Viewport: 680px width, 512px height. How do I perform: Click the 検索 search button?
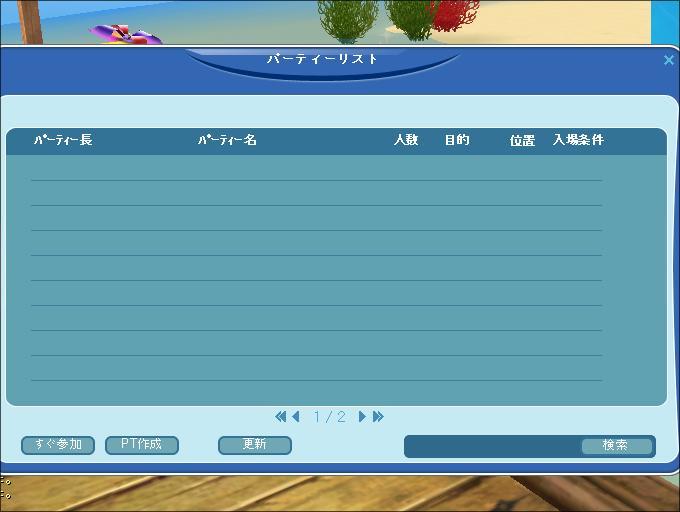(616, 446)
